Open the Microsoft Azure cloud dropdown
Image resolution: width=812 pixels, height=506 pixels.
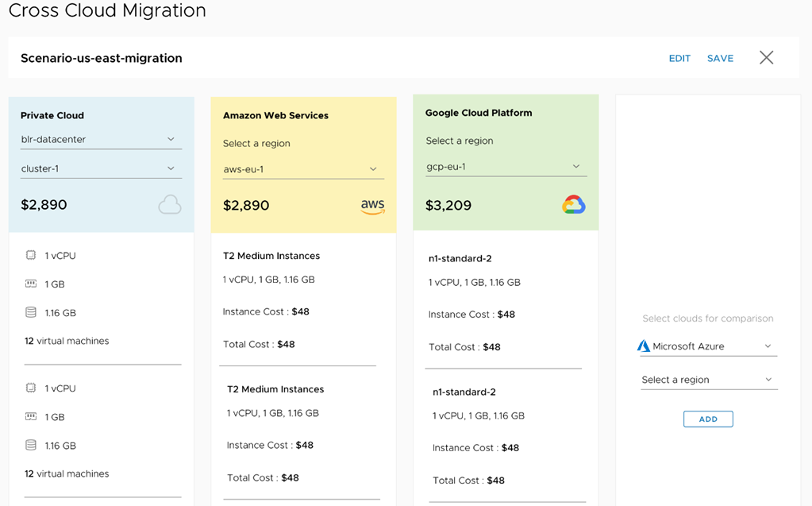point(708,346)
